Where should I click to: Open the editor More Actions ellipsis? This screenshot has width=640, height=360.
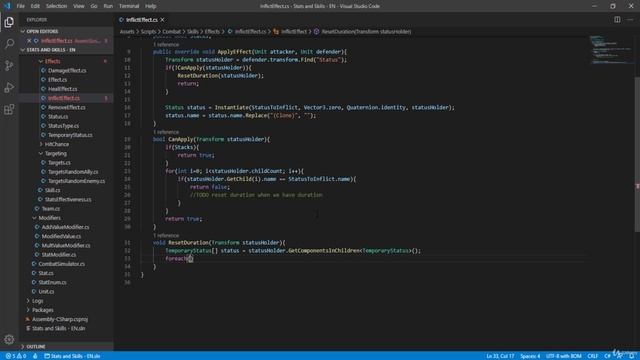coord(630,20)
